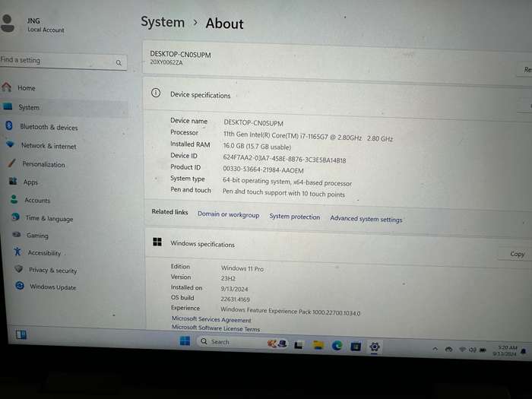Open the widgets icon at taskbar left
Image resolution: width=532 pixels, height=399 pixels.
point(21,335)
